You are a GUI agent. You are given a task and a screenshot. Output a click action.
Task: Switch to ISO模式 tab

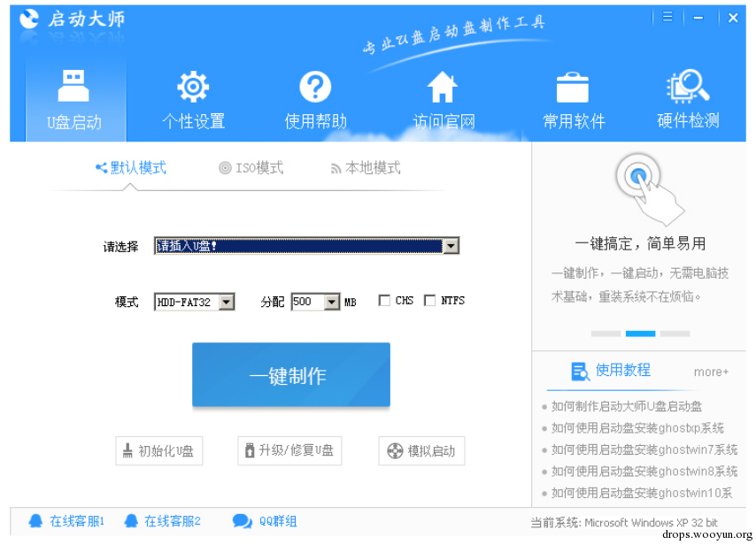point(251,168)
